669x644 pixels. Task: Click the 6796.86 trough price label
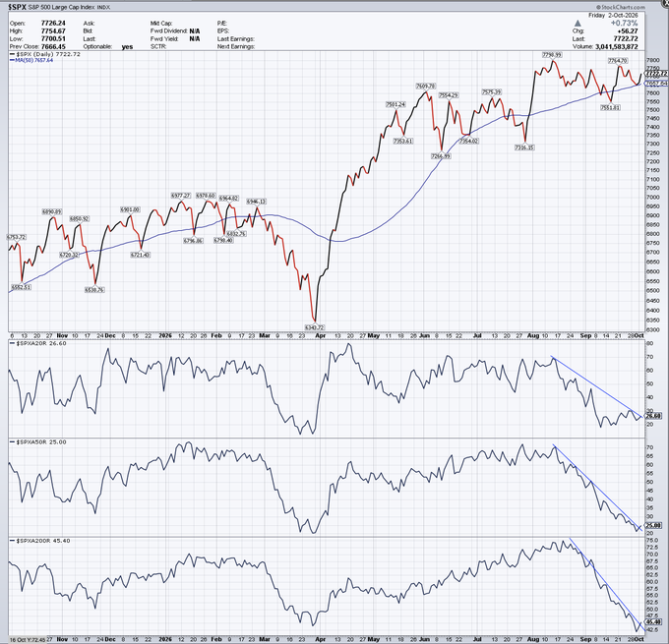[193, 241]
